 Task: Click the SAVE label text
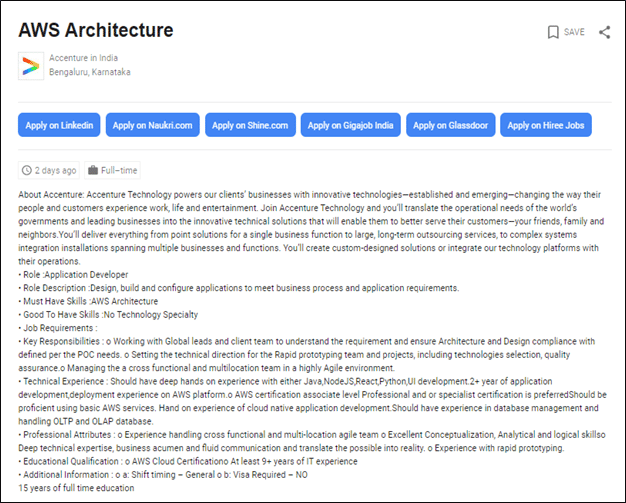point(574,32)
